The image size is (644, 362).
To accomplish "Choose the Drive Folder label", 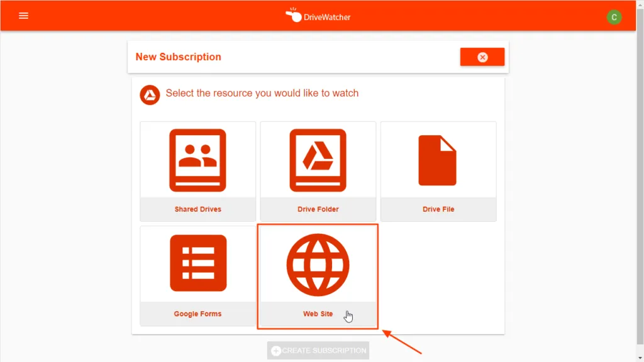I will (x=318, y=209).
